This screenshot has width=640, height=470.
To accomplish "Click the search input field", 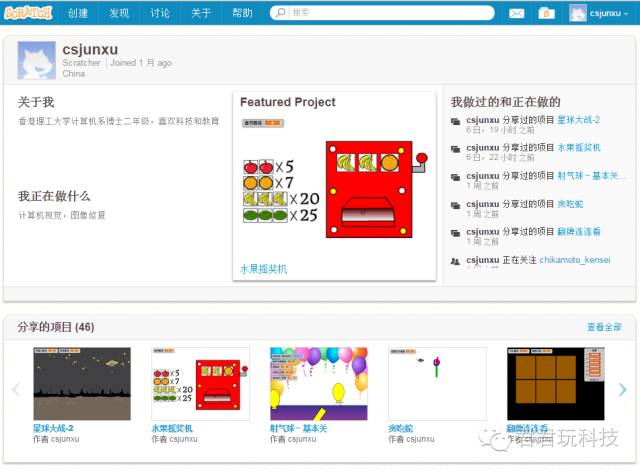I will pos(382,13).
